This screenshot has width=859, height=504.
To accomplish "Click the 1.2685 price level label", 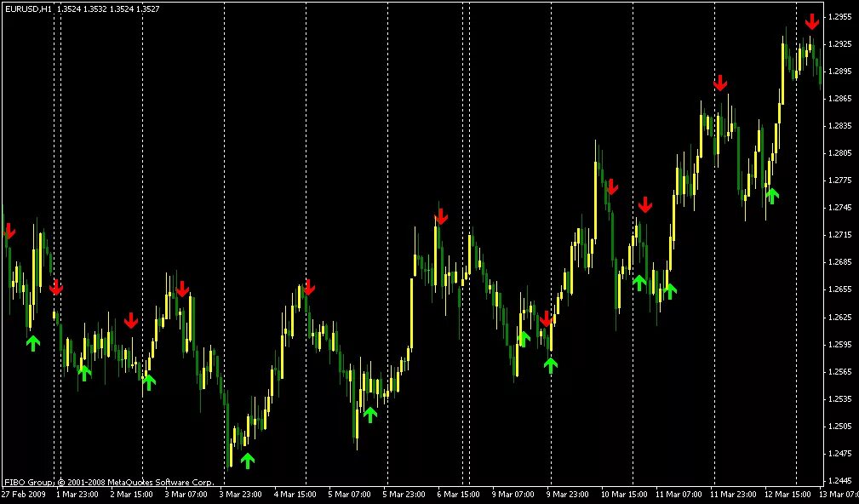I will click(x=839, y=262).
